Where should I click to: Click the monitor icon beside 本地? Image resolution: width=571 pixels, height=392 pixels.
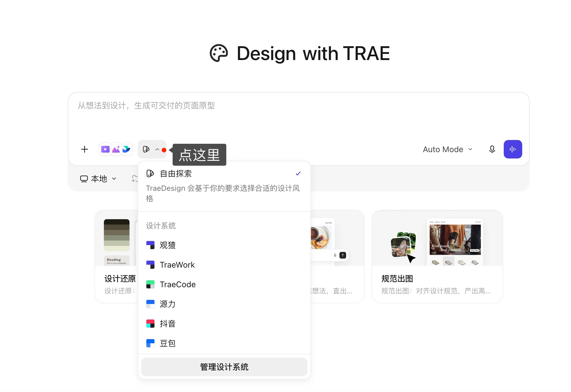pyautogui.click(x=84, y=179)
